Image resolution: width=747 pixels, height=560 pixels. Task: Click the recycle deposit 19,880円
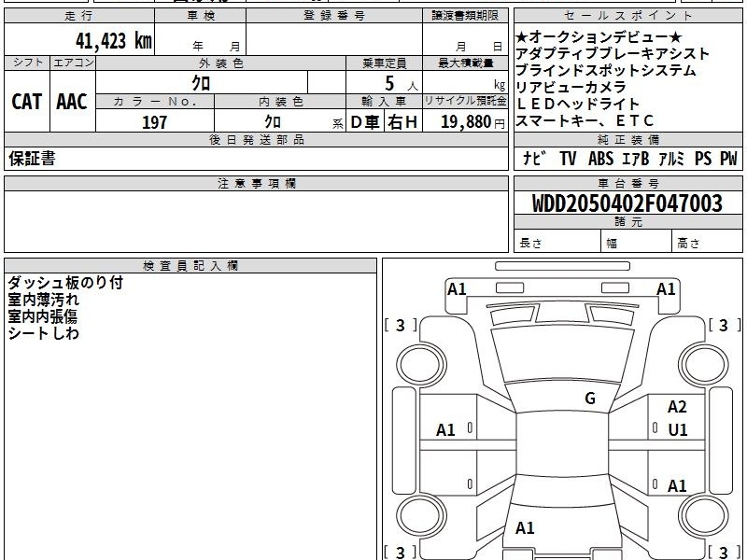pos(472,122)
